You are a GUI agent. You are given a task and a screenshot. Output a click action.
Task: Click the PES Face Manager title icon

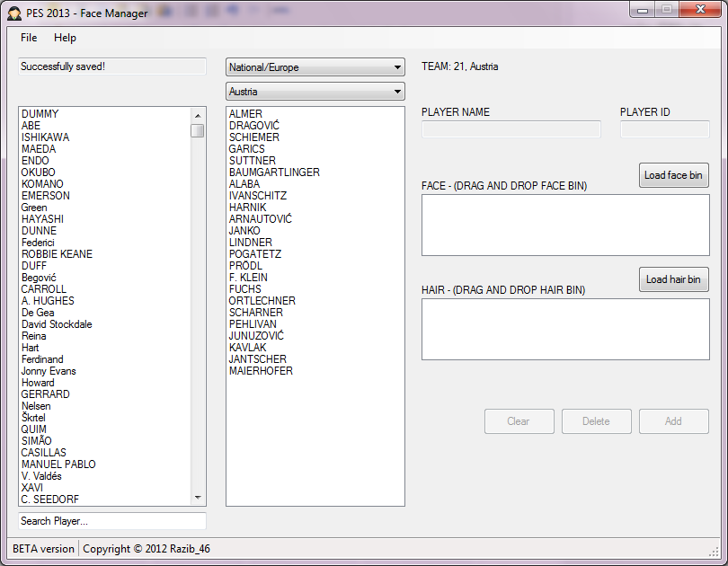click(x=13, y=13)
